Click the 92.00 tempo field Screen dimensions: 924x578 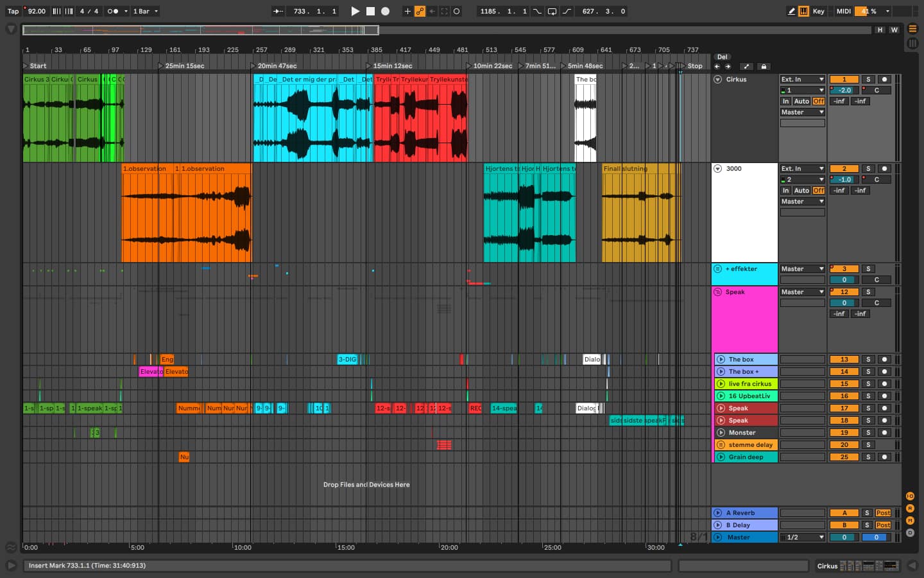coord(37,11)
